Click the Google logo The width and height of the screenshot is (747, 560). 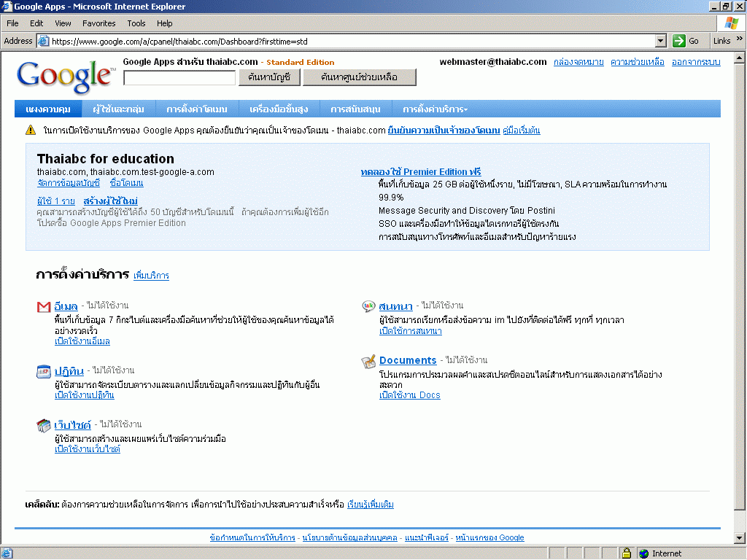coord(65,76)
